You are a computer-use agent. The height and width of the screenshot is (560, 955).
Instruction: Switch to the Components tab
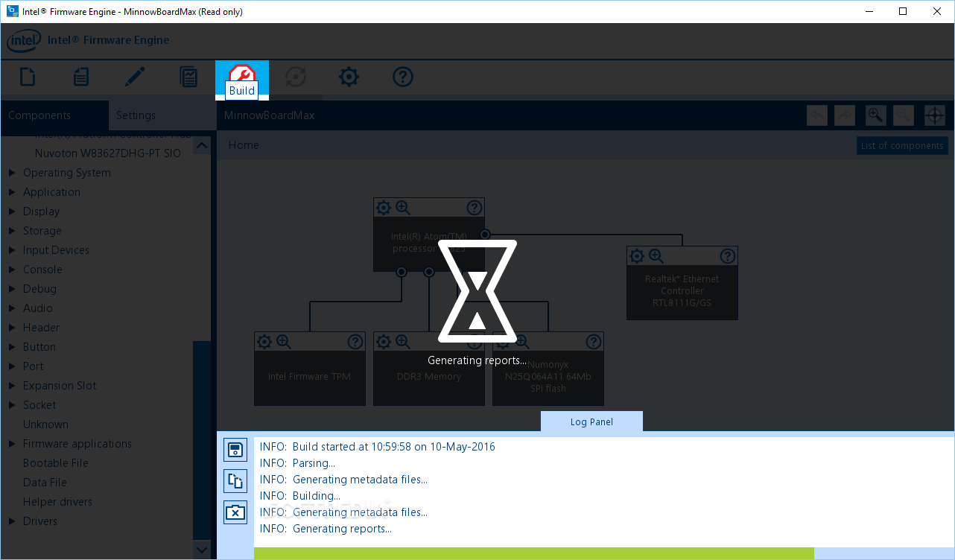point(54,115)
